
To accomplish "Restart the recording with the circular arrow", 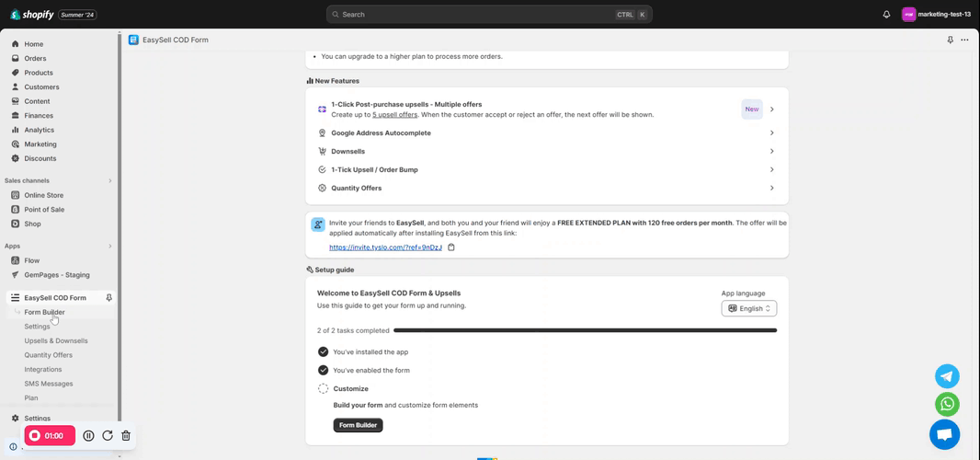I will tap(108, 436).
